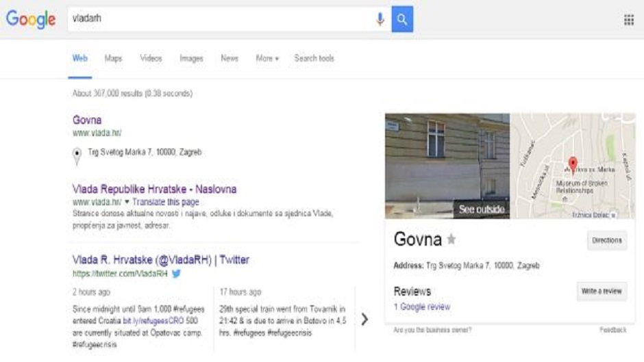Switch to the Images tab
Viewport: 644px width, 362px height.
(x=191, y=58)
